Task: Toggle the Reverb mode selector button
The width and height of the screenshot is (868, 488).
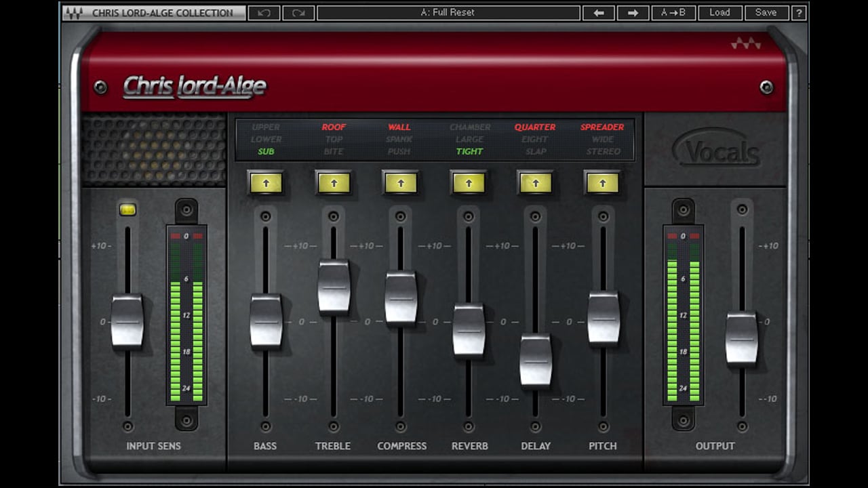Action: [469, 182]
